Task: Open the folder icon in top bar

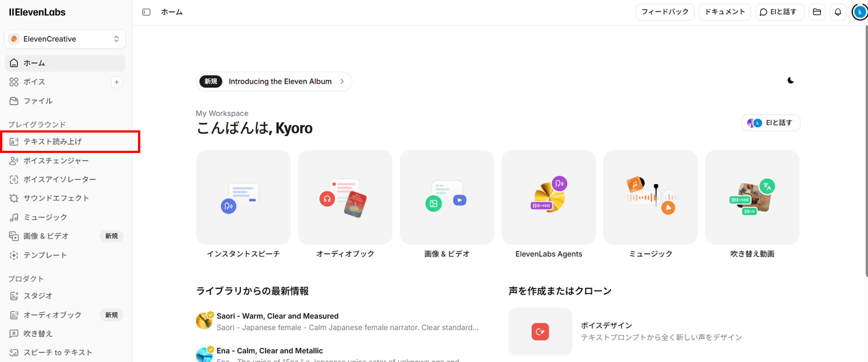Action: 817,12
